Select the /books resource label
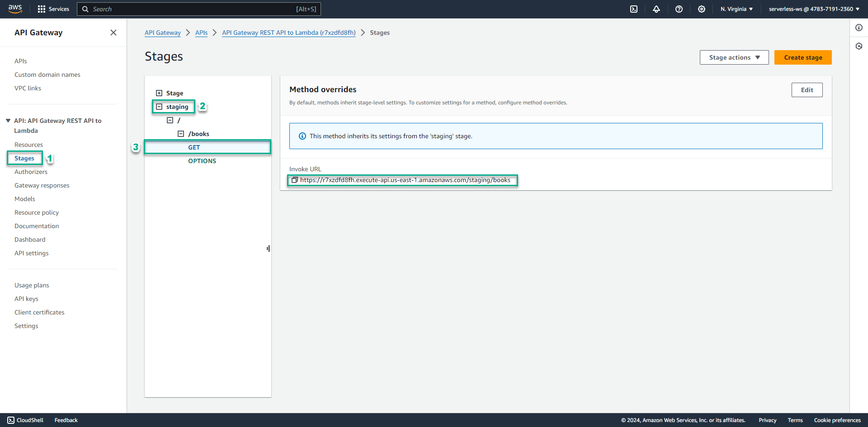Viewport: 868px width, 427px height. pos(198,134)
